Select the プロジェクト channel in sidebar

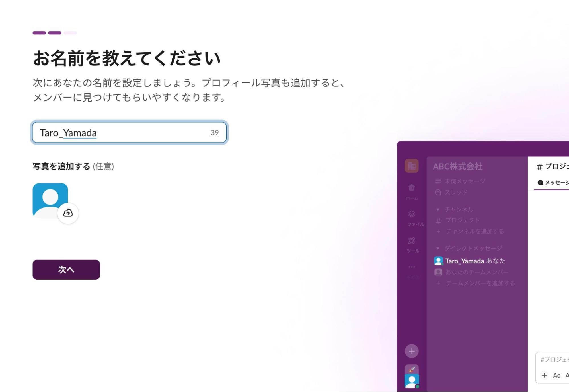coord(457,220)
